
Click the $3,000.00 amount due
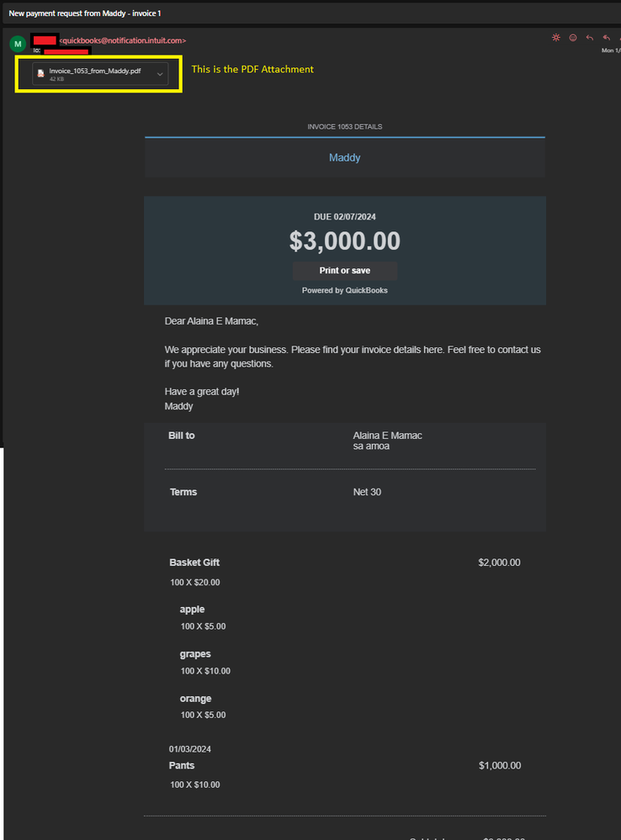pyautogui.click(x=344, y=241)
